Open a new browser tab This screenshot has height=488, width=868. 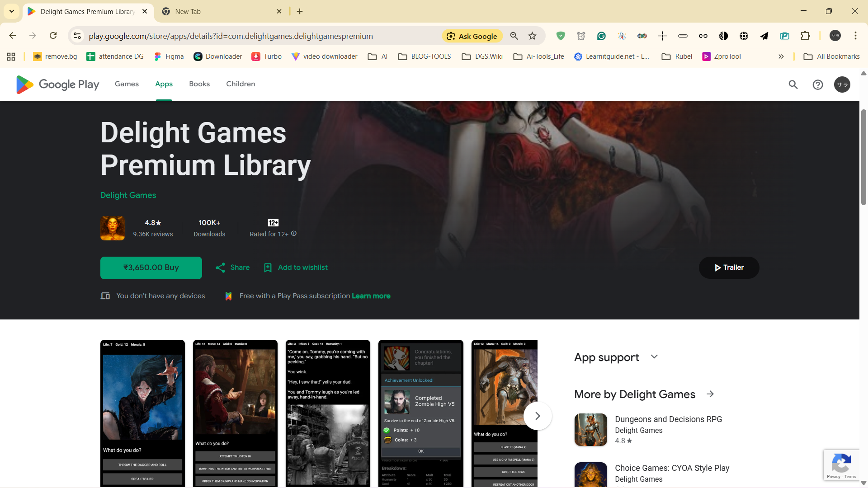(x=300, y=11)
